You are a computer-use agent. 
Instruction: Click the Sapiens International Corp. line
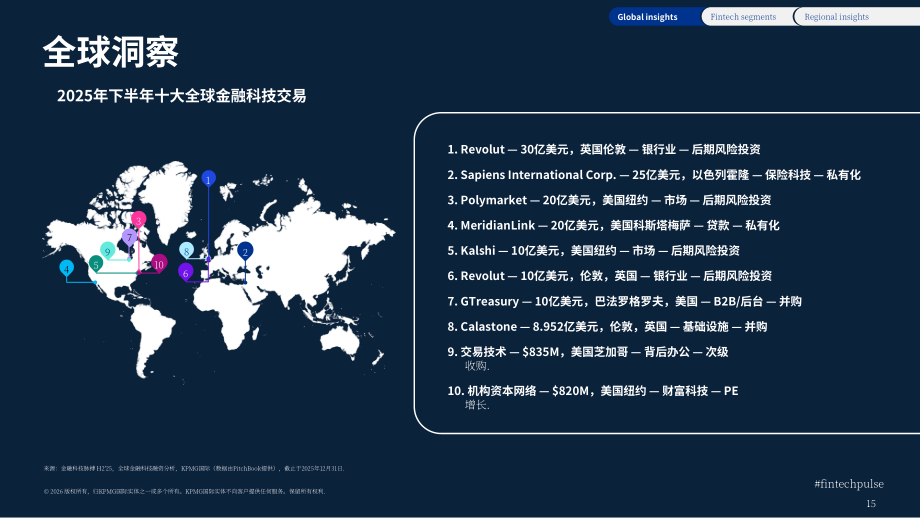(654, 175)
